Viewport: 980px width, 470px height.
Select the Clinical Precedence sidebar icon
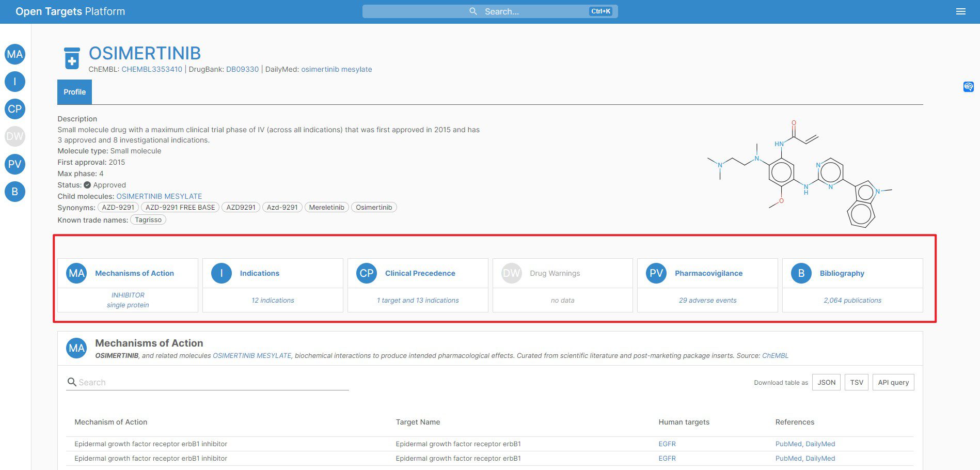tap(15, 109)
